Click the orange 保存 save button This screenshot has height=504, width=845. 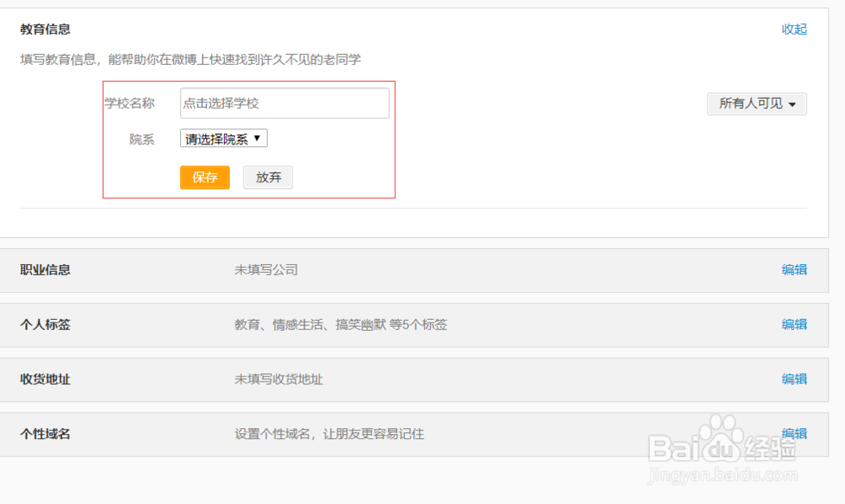click(204, 177)
